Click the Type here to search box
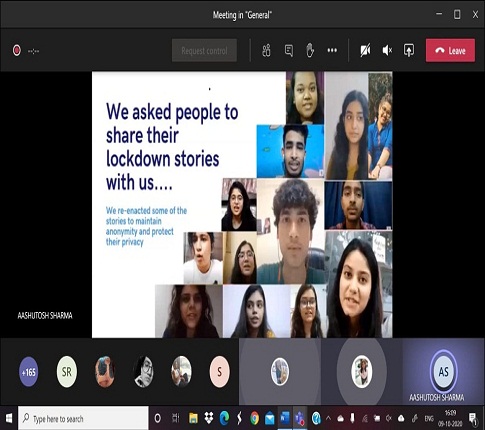The width and height of the screenshot is (485, 430). pyautogui.click(x=83, y=418)
